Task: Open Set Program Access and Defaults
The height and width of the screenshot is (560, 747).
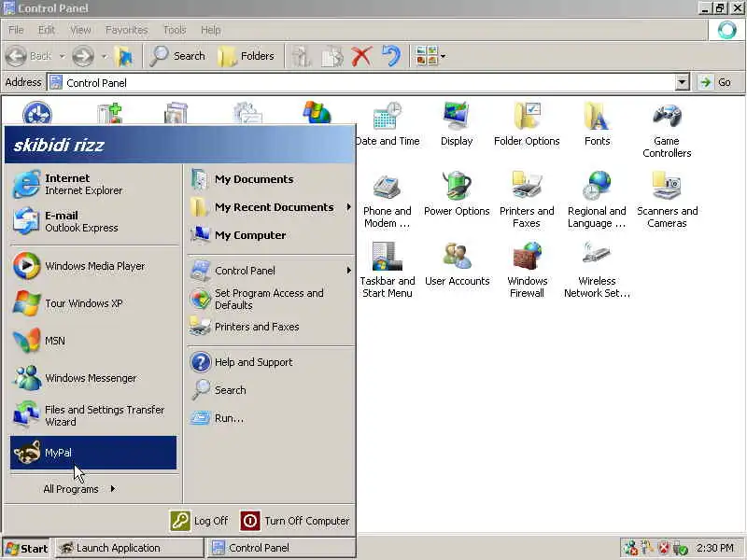Action: click(x=271, y=299)
